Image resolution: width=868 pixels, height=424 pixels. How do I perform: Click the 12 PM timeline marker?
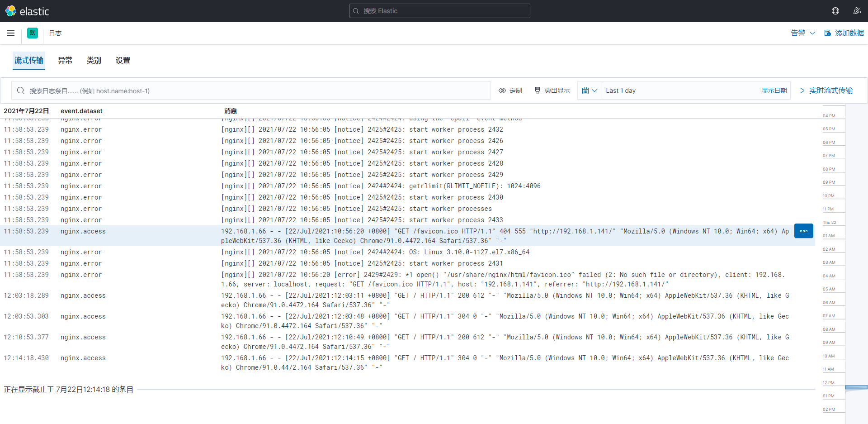(829, 383)
